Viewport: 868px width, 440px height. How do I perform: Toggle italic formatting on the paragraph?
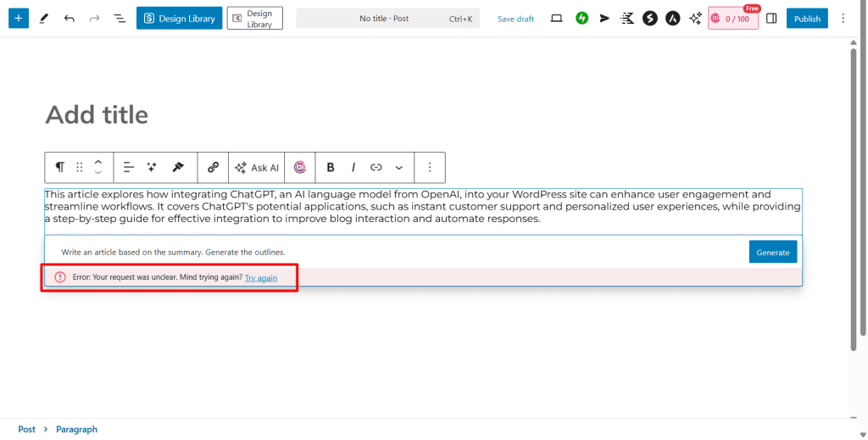353,168
